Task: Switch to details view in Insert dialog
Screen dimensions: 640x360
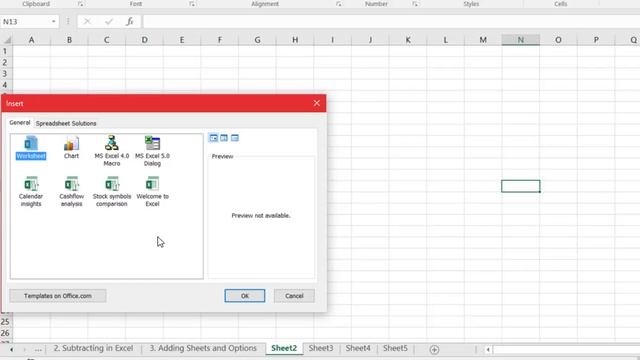Action: [x=235, y=138]
